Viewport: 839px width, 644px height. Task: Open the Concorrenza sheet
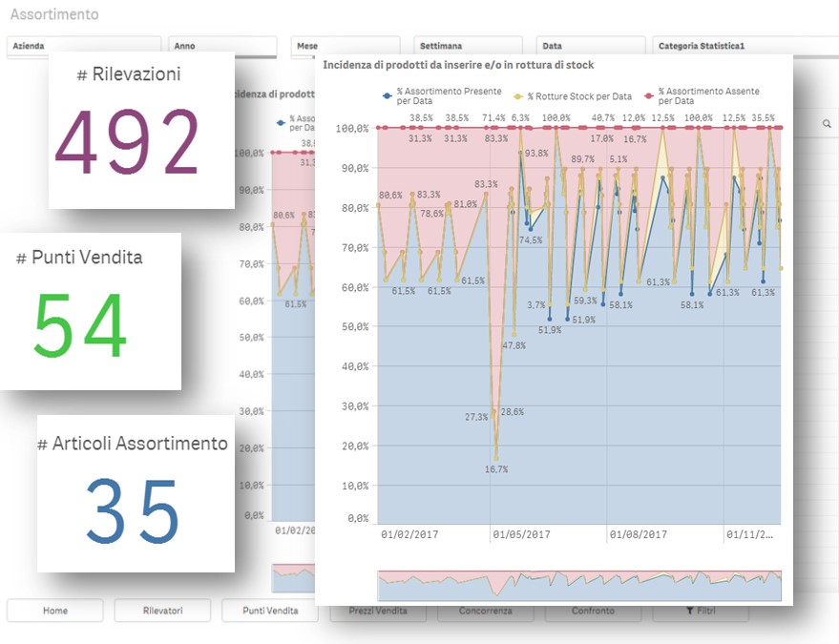(485, 611)
